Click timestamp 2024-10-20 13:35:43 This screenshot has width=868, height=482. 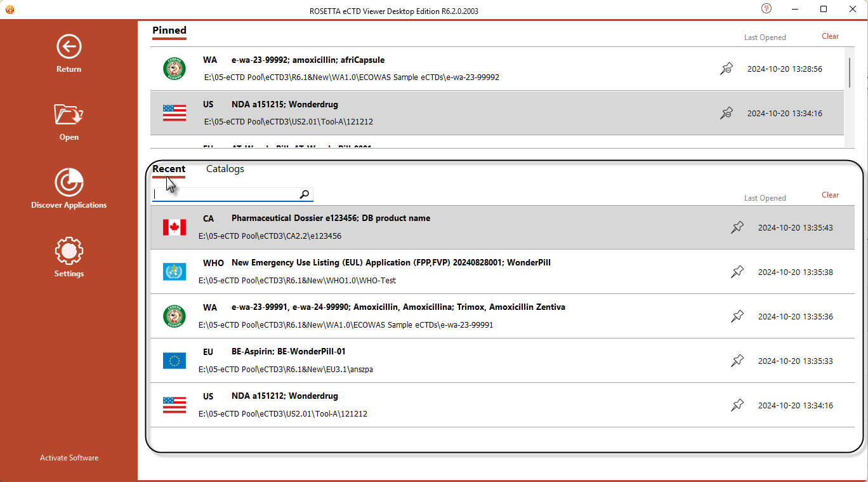point(796,227)
